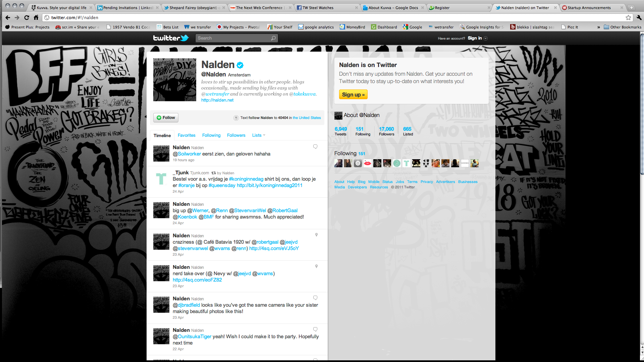The image size is (644, 362).
Task: Click 'the United States' link
Action: point(307,118)
